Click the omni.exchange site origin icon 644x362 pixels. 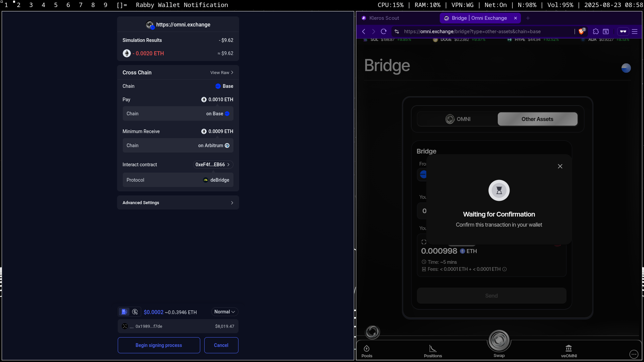(150, 25)
